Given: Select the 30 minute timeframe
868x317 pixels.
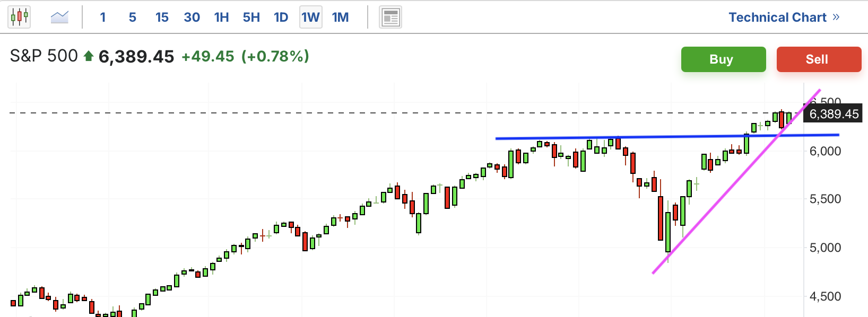Looking at the screenshot, I should [192, 17].
